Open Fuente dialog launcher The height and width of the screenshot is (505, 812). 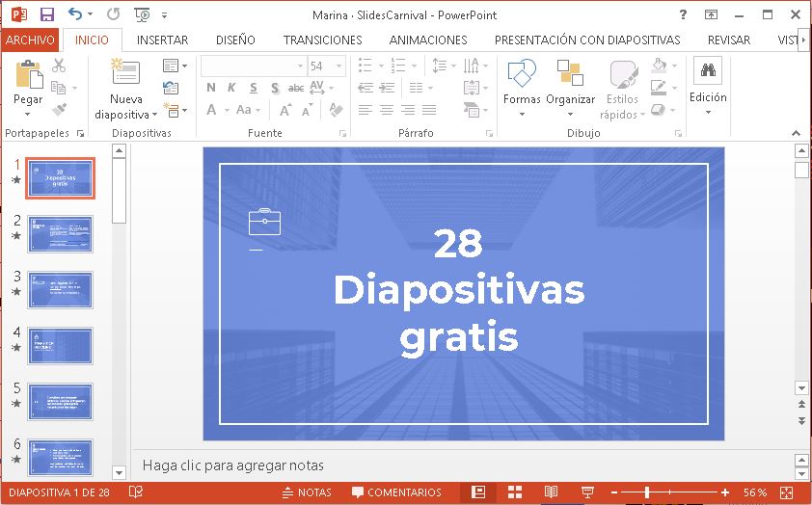tap(342, 134)
